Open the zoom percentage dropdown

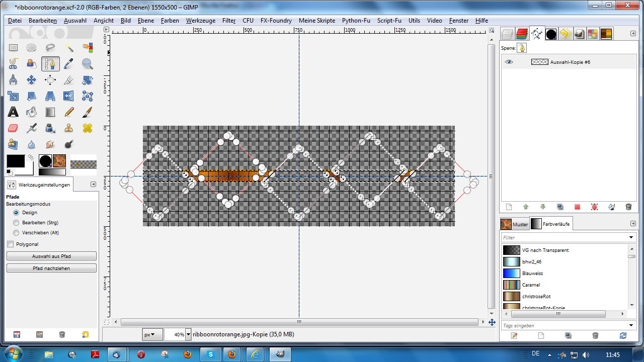(x=189, y=334)
